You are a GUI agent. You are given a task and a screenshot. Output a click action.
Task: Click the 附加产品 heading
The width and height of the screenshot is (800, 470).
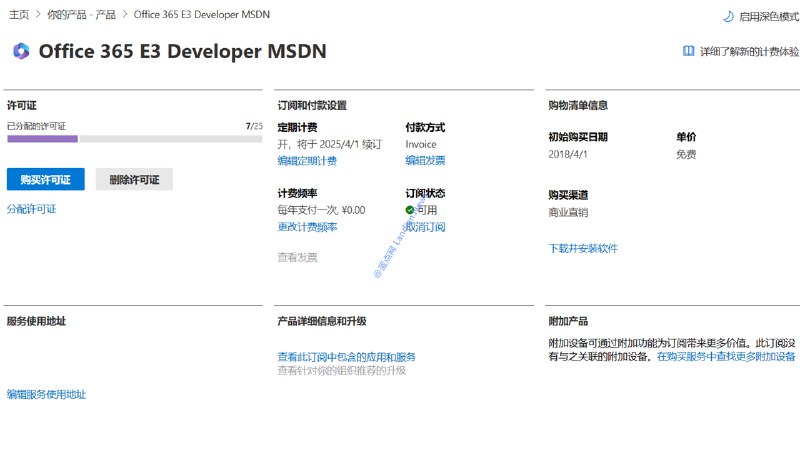(568, 321)
